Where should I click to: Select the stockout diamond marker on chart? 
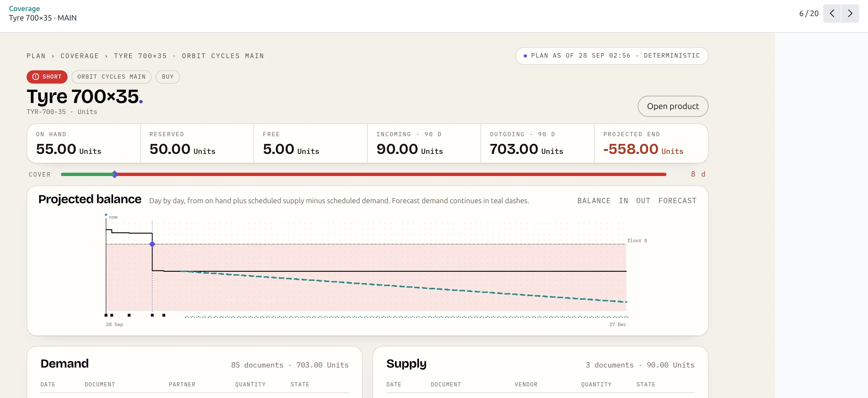(x=152, y=244)
